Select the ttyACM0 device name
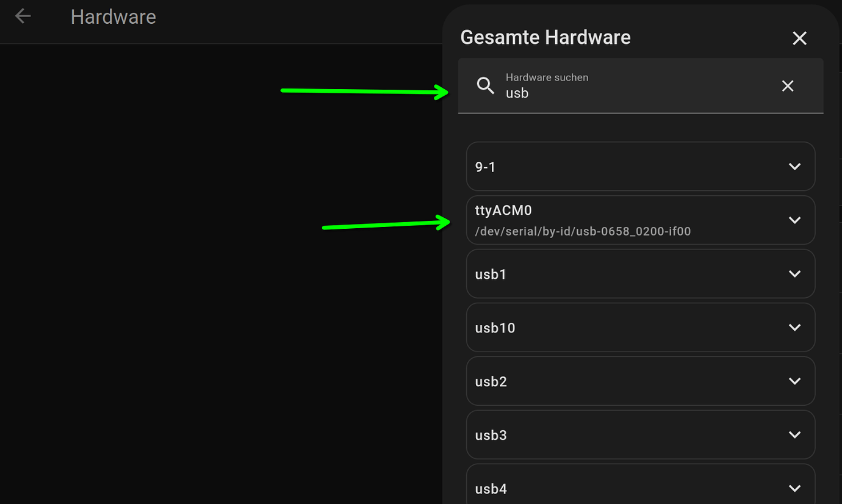The height and width of the screenshot is (504, 842). pyautogui.click(x=503, y=211)
